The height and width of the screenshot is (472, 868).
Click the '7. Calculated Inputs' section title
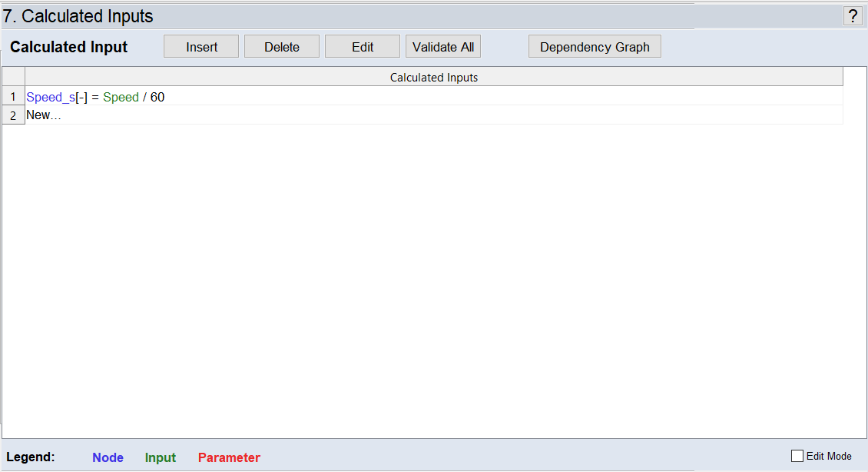78,16
